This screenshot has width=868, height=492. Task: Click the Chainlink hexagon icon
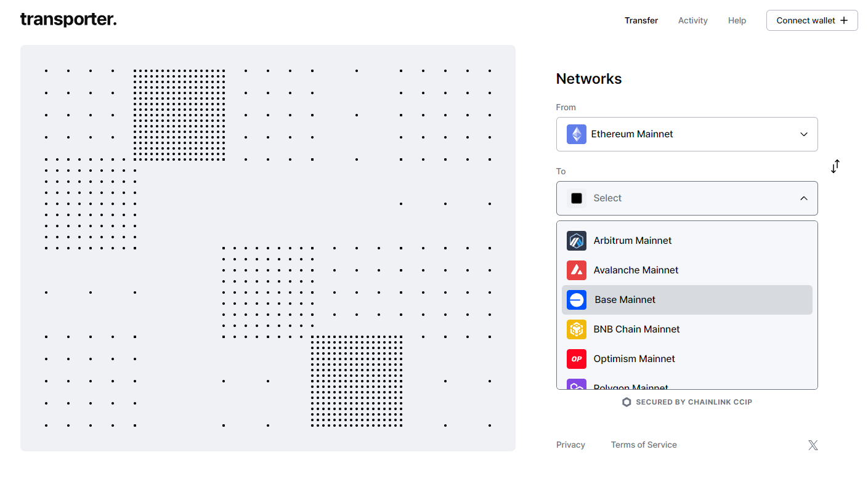(x=627, y=402)
